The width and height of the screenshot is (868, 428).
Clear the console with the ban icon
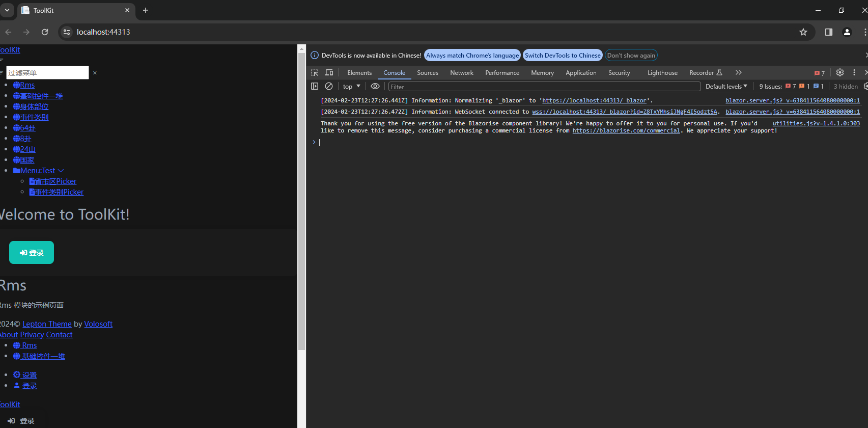(x=329, y=87)
